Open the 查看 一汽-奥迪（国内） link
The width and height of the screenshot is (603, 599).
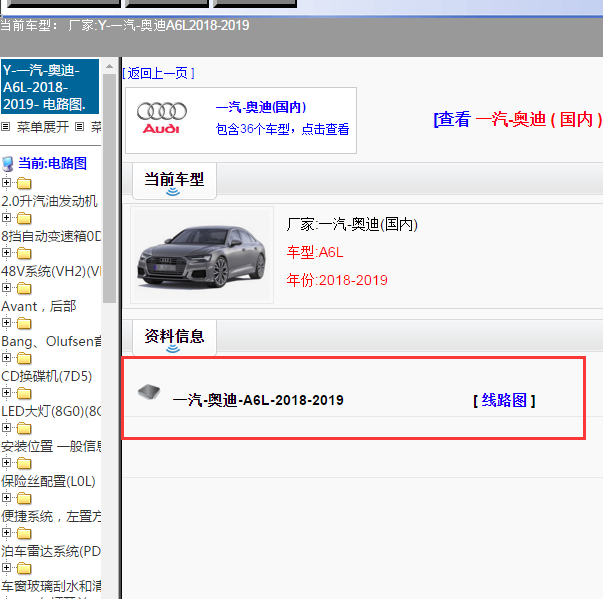click(x=518, y=119)
